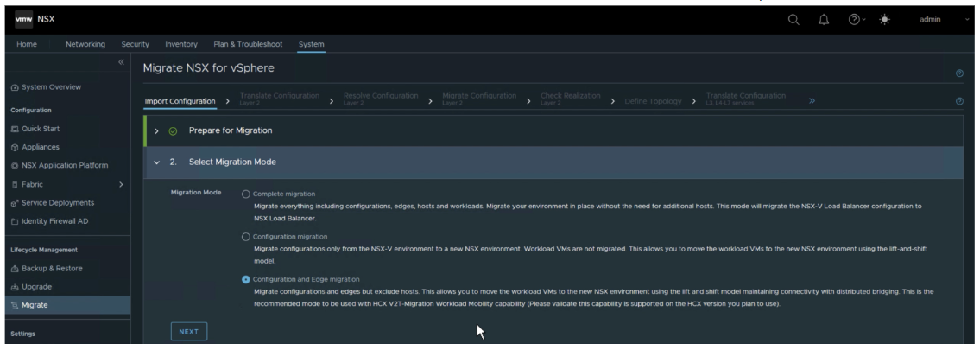Collapse the sidebar with double chevron

pyautogui.click(x=121, y=62)
